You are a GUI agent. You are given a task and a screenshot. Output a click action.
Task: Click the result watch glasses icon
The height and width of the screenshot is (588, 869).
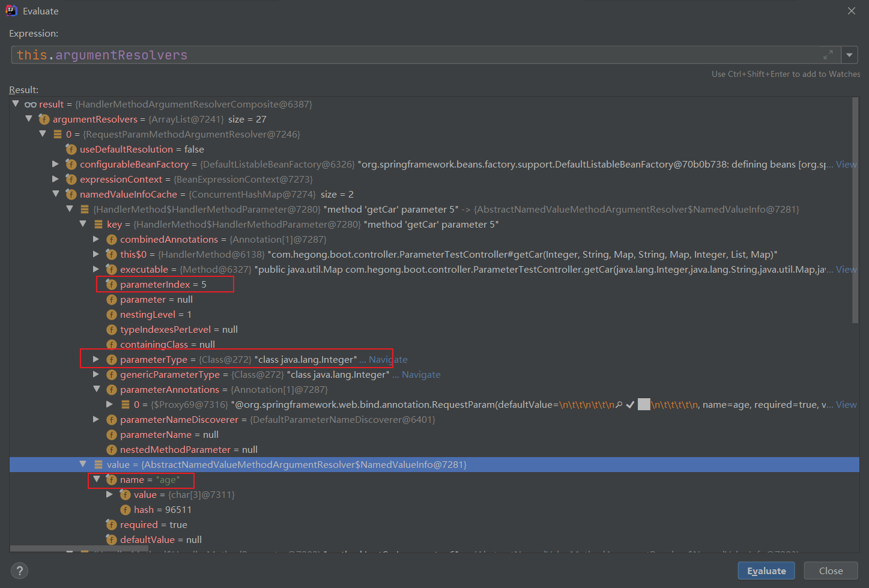pyautogui.click(x=31, y=105)
